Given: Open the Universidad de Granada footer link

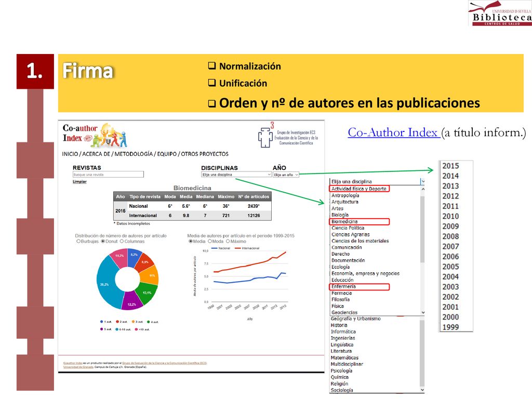Looking at the screenshot, I should pyautogui.click(x=78, y=367).
